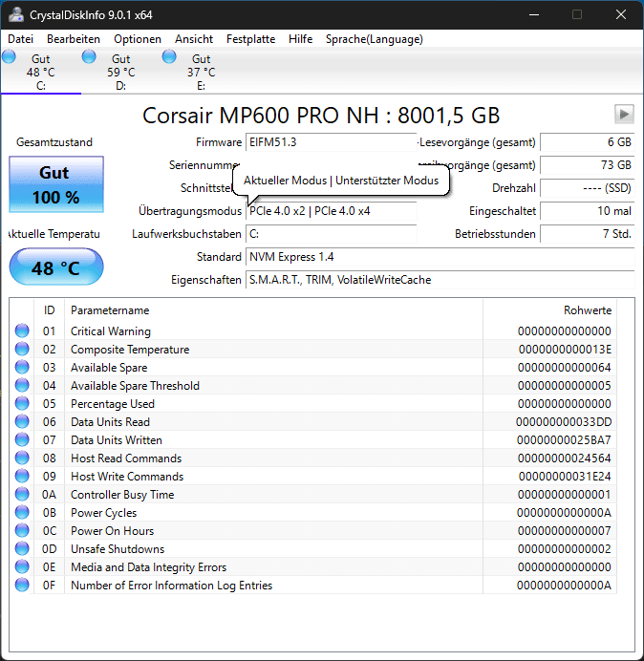Select the Power On Hours parameter text
Screen dimensions: 644x661
[112, 531]
